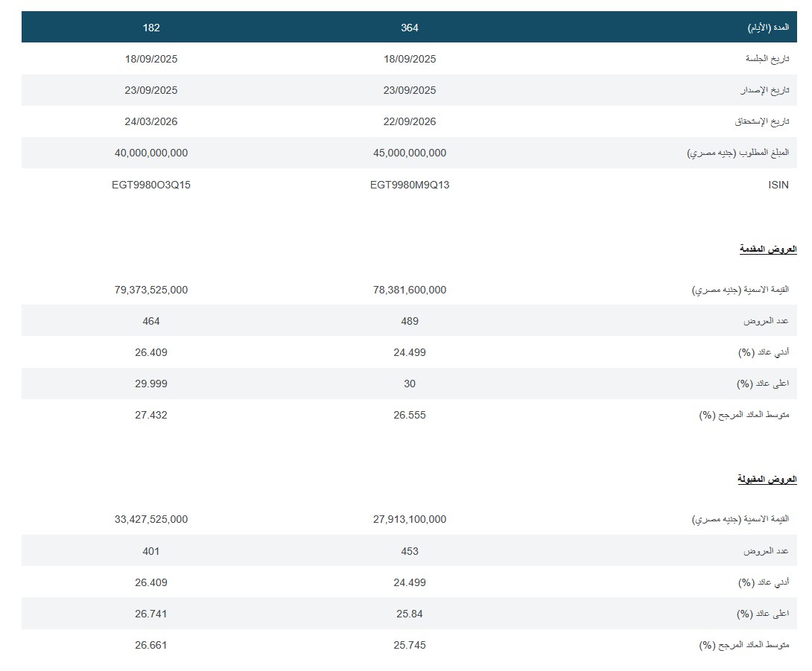812x671 pixels.
Task: Select accepted weighted average yield 26.661
Action: (x=151, y=646)
